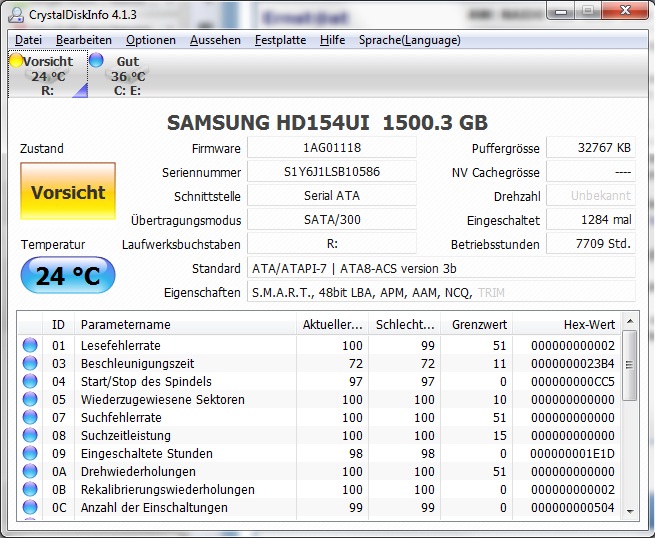Click hex value 000000000CC5
Viewport: 655px width, 538px height.
pos(573,381)
